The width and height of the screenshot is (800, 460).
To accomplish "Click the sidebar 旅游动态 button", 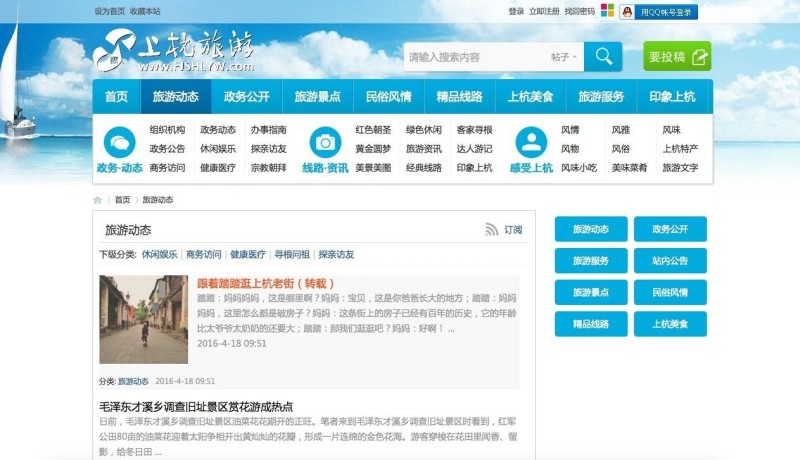I will click(x=591, y=229).
